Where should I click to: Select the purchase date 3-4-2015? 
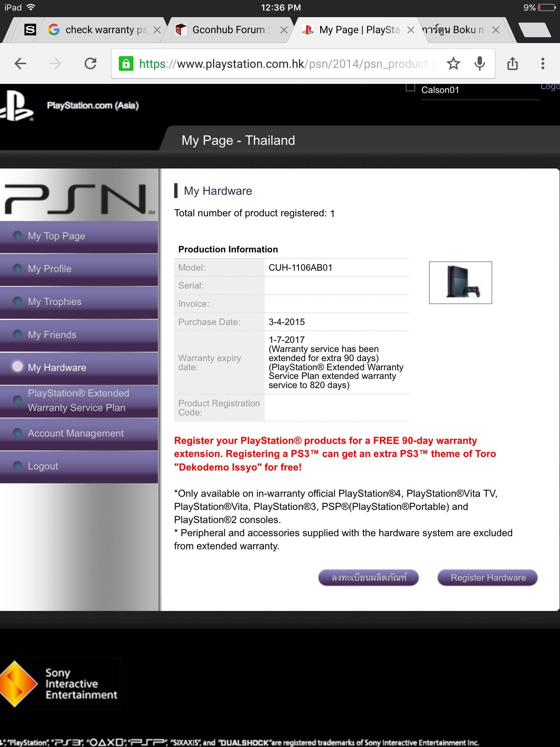(287, 322)
